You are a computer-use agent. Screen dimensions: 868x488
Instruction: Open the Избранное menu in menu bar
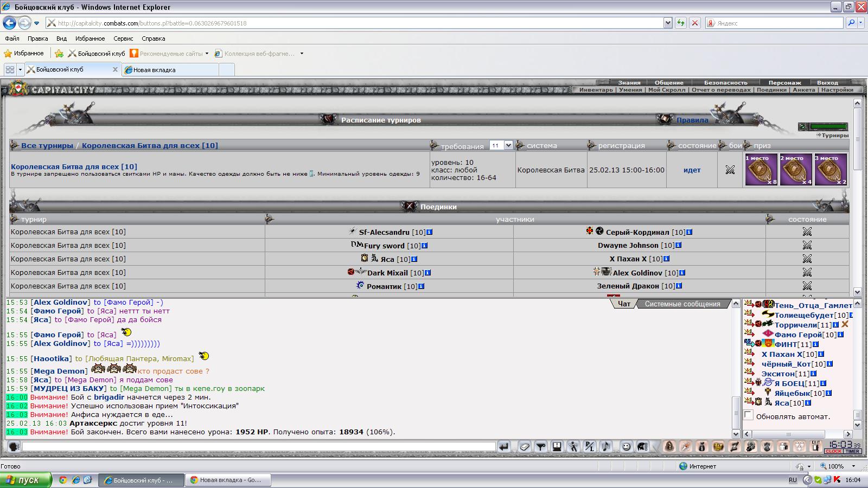click(90, 38)
